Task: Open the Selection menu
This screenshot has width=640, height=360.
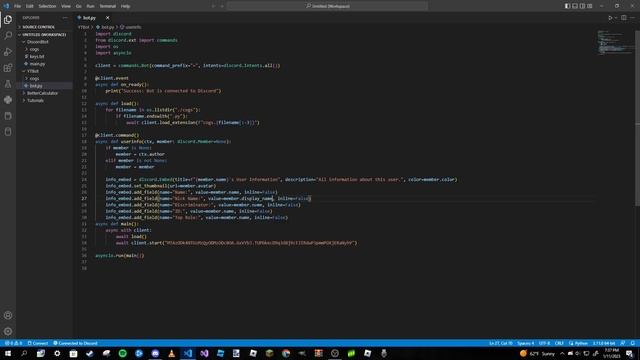Action: coord(47,6)
